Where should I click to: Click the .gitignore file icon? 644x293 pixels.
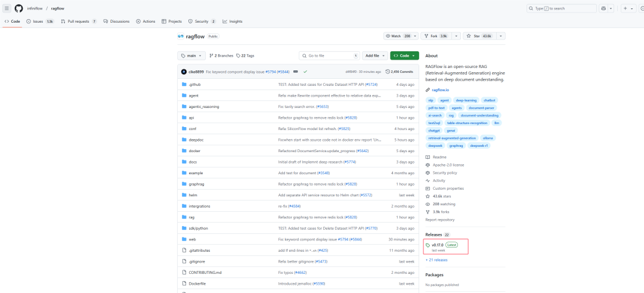184,261
